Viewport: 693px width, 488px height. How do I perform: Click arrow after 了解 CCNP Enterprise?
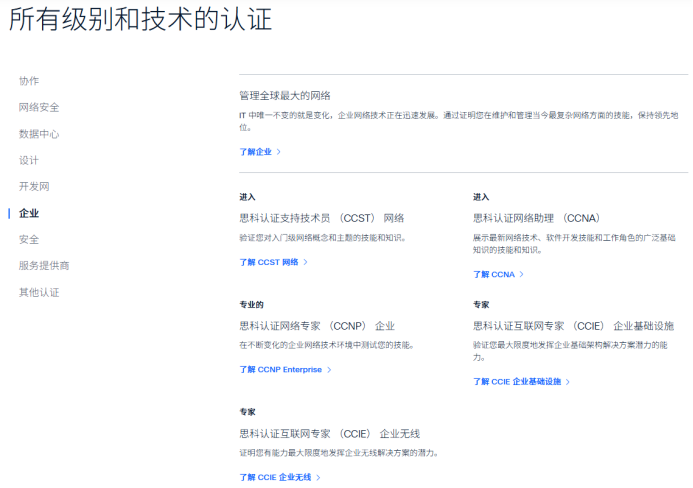(x=329, y=370)
